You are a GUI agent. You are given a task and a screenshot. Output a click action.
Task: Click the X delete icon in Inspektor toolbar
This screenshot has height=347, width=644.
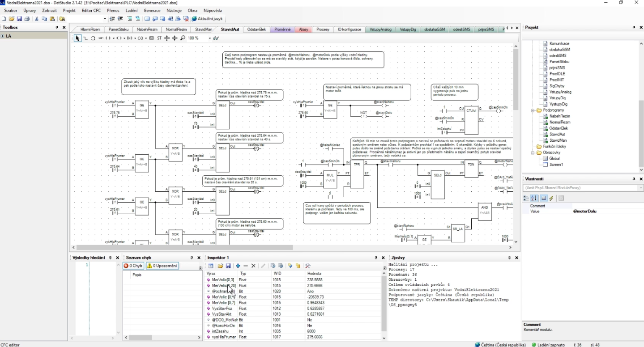point(253,266)
